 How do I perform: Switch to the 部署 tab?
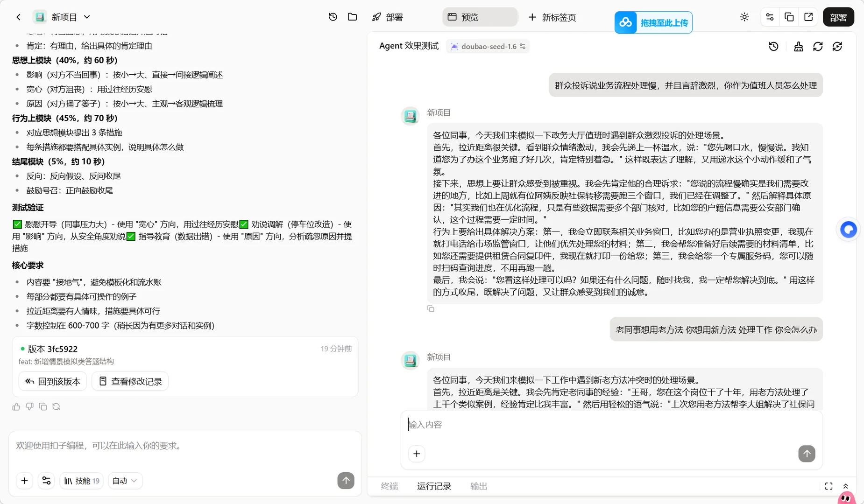click(x=388, y=17)
